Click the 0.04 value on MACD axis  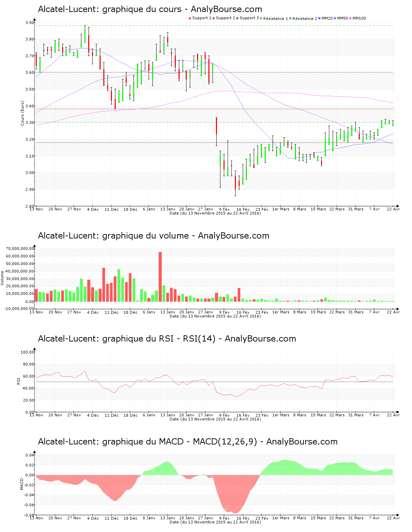click(x=30, y=455)
